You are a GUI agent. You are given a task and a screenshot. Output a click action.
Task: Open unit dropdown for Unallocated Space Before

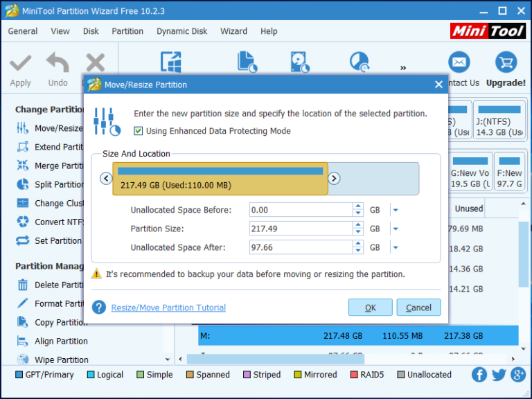pyautogui.click(x=396, y=210)
